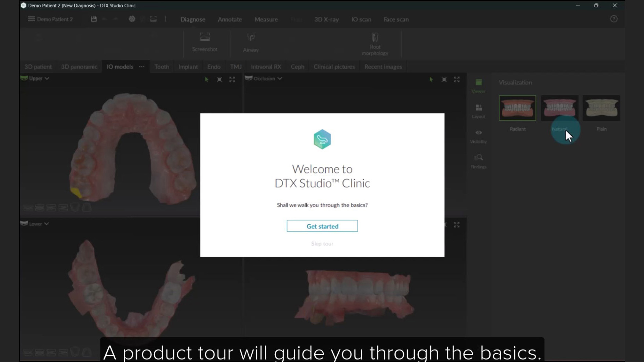Switch to the Ceph tab
This screenshot has width=644, height=362.
pyautogui.click(x=297, y=67)
